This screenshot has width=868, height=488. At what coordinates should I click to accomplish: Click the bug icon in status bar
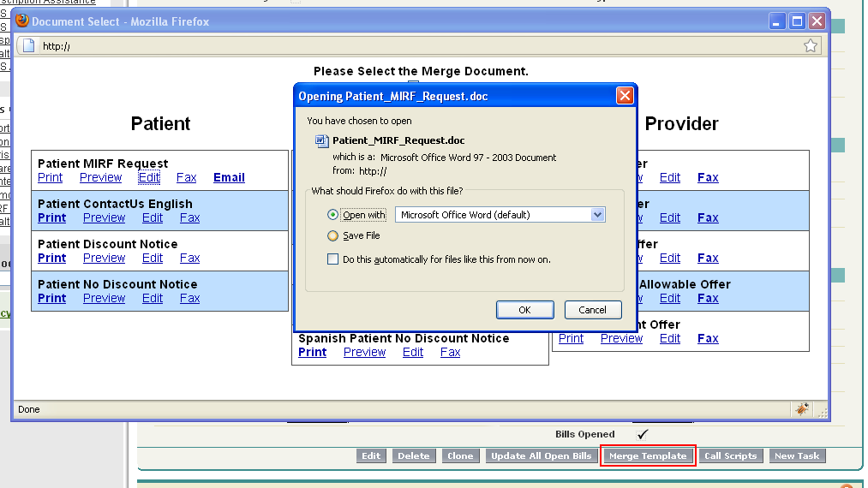tap(802, 409)
